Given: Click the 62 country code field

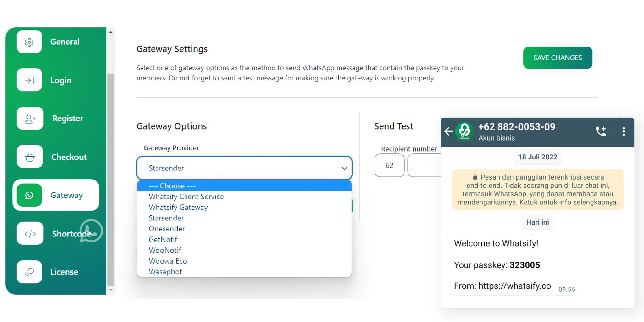Looking at the screenshot, I should click(389, 165).
